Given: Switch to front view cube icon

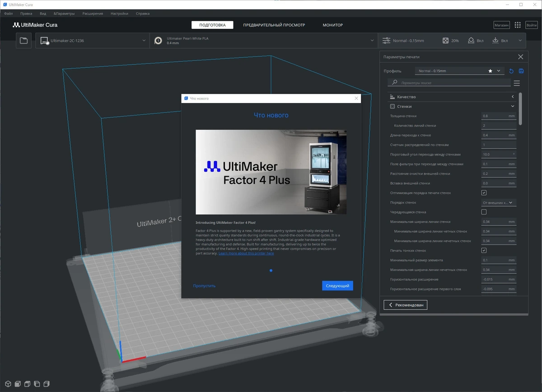Looking at the screenshot, I should tap(17, 384).
